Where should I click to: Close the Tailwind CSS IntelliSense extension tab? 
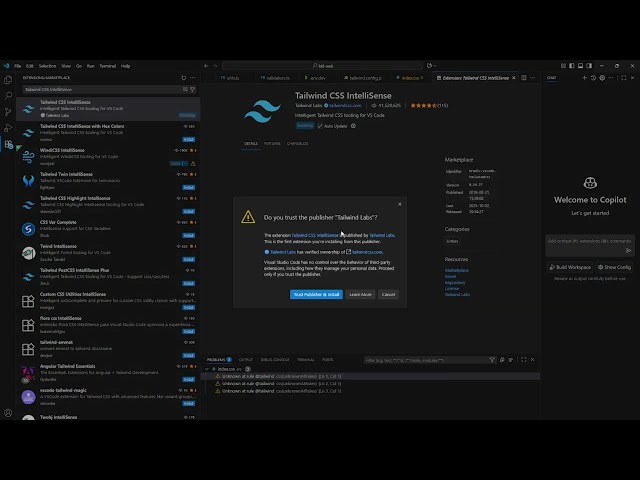pyautogui.click(x=514, y=78)
